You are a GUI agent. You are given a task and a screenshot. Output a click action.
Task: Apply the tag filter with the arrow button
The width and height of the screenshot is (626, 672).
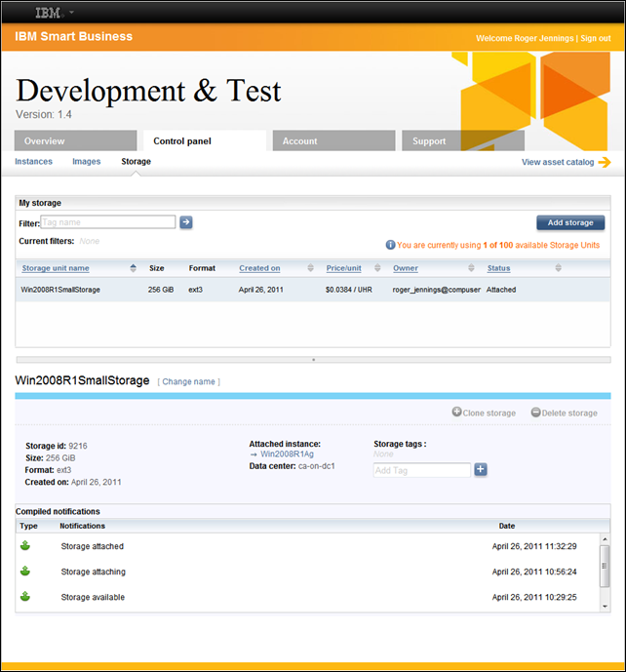click(x=186, y=222)
